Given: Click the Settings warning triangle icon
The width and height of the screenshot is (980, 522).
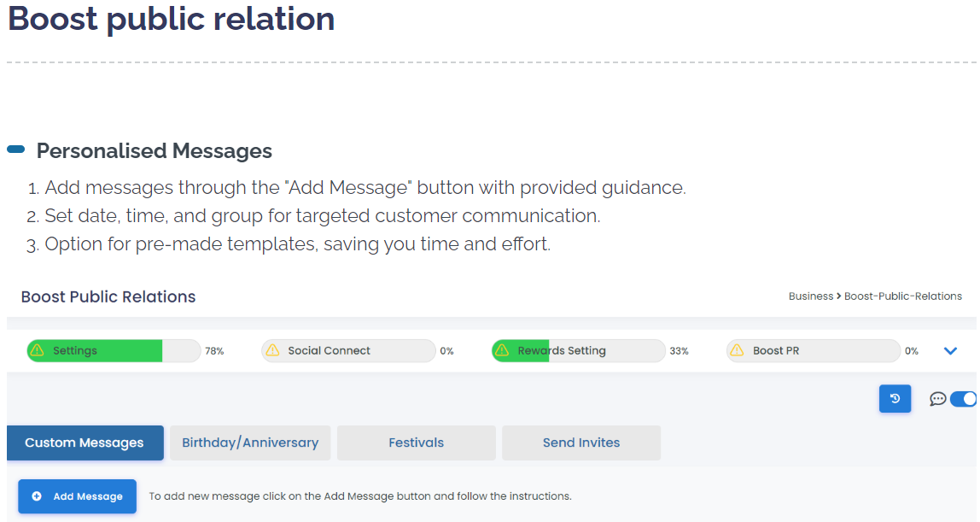Looking at the screenshot, I should click(38, 350).
